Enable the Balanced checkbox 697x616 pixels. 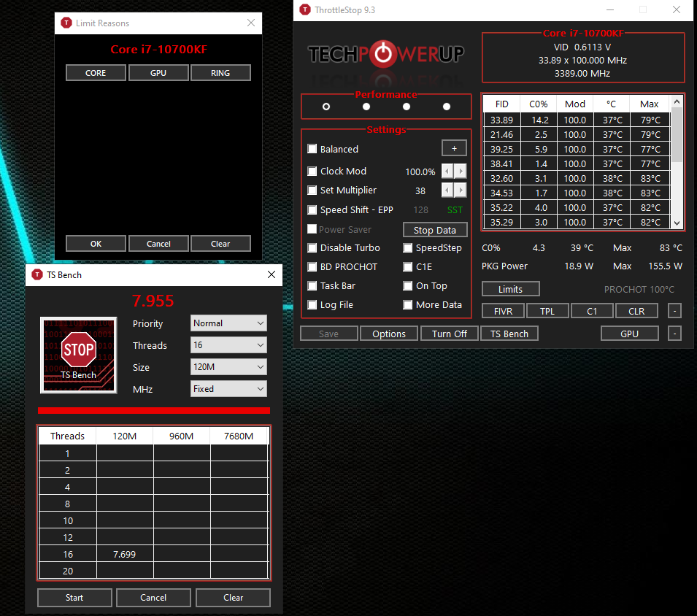[312, 149]
